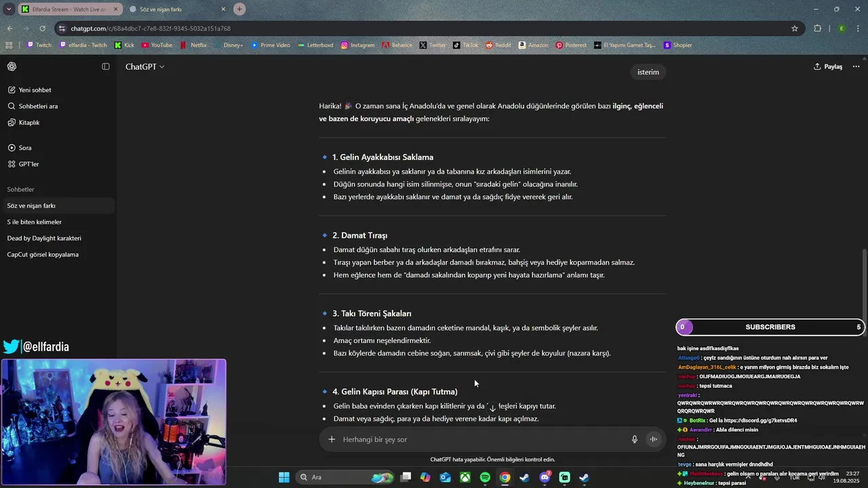Screen dimensions: 868x488
Task: Open the Prime Video bookmark
Action: [x=270, y=45]
